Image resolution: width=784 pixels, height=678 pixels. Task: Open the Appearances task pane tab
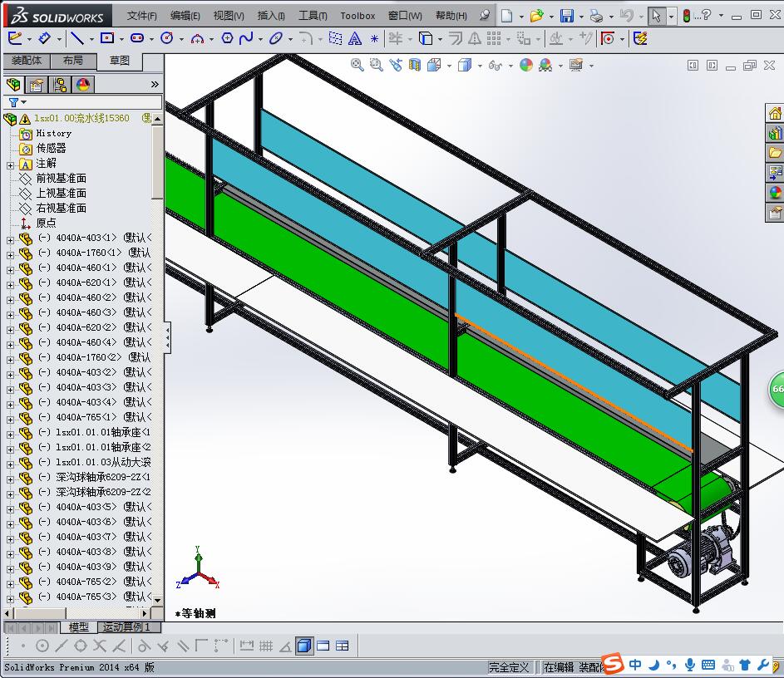point(775,193)
